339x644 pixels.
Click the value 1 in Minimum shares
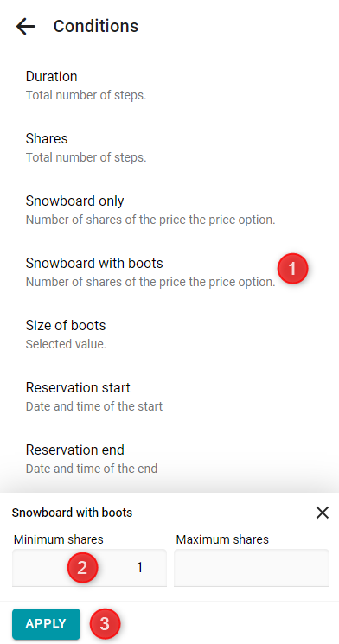[x=139, y=568]
